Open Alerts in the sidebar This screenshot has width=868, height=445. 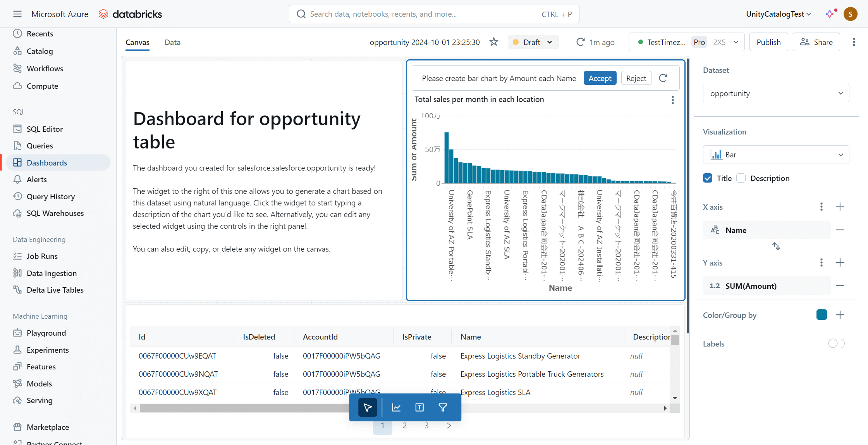[36, 179]
